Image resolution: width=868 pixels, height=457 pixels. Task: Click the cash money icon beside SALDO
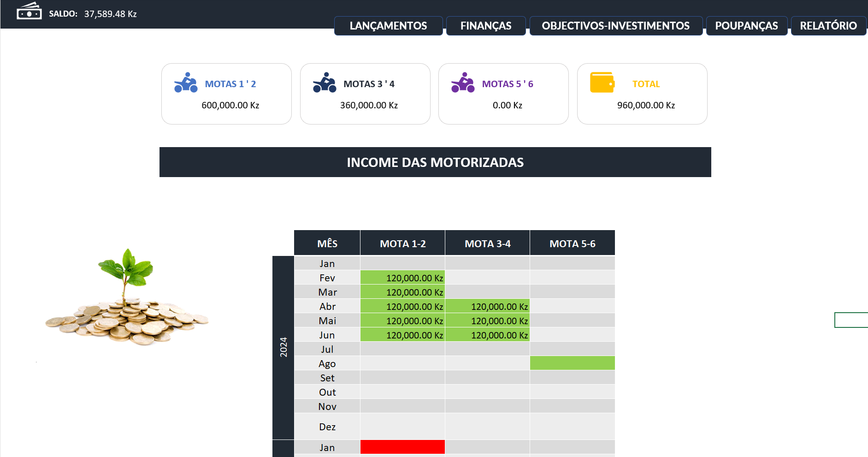(x=29, y=12)
